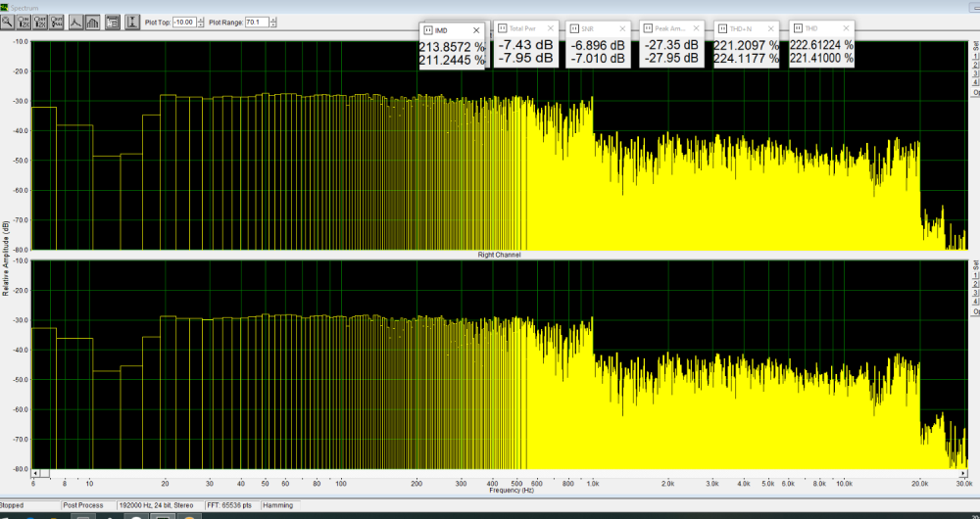
Task: Toggle pause on the THD window
Action: [x=798, y=29]
